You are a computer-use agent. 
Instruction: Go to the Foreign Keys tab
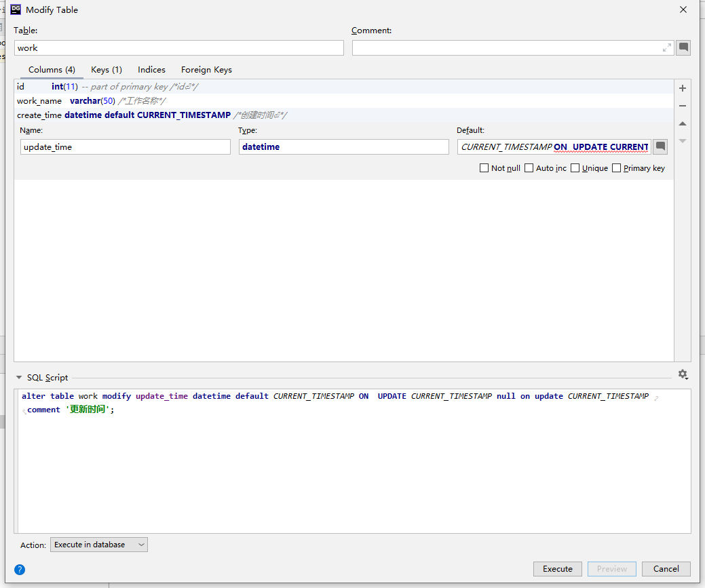206,70
